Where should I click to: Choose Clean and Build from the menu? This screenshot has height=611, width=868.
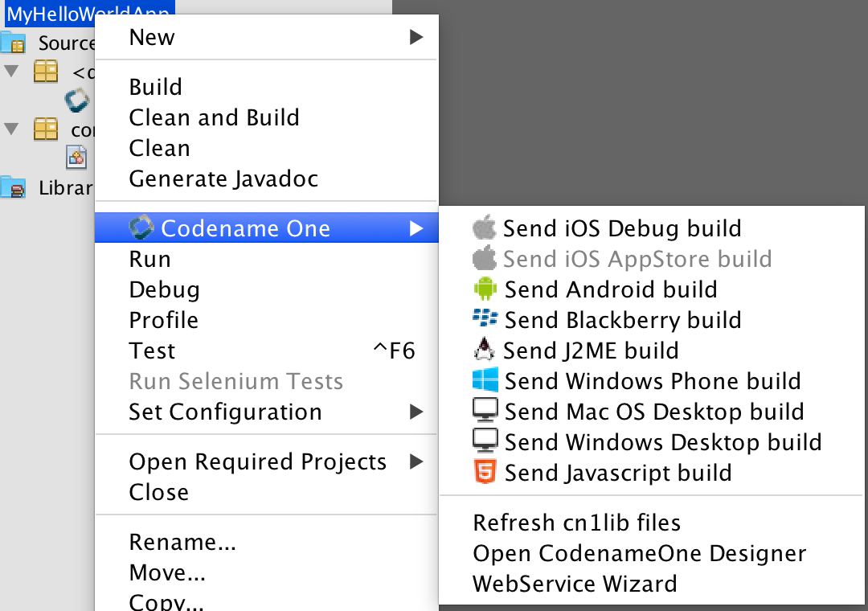click(x=214, y=117)
